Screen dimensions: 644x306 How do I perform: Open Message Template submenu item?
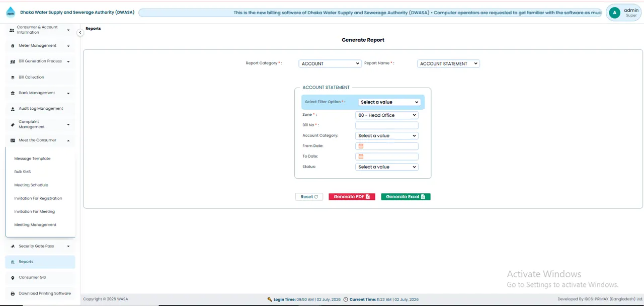[x=32, y=159]
